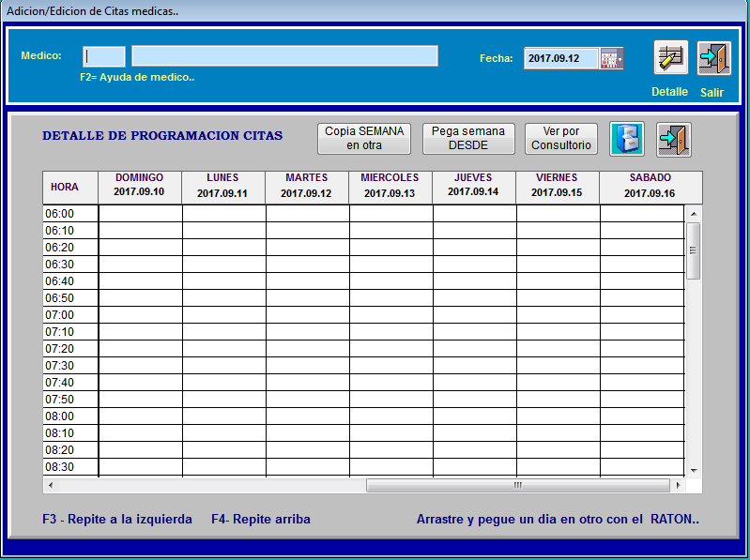Click the Copia SEMANA en otra button

(x=364, y=139)
